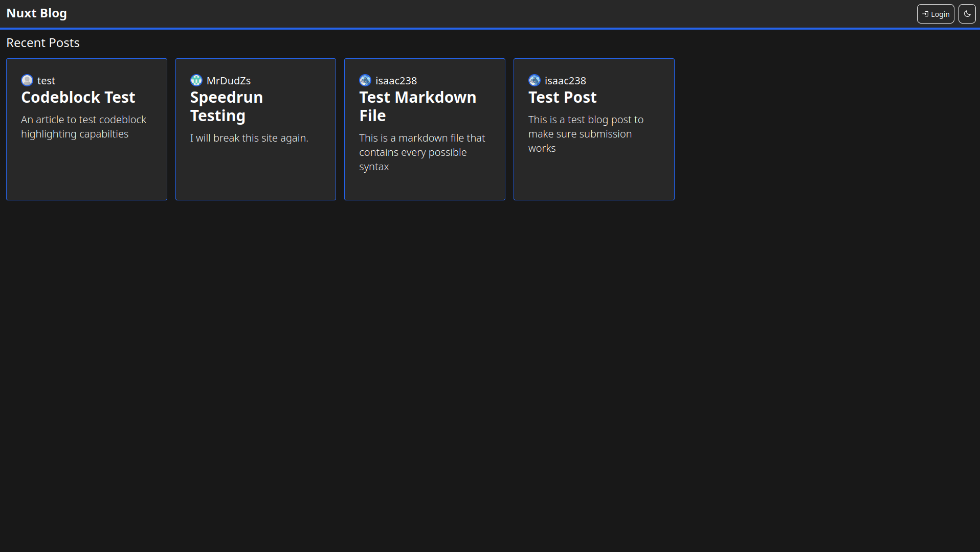Open the Test Post title

coord(563,97)
